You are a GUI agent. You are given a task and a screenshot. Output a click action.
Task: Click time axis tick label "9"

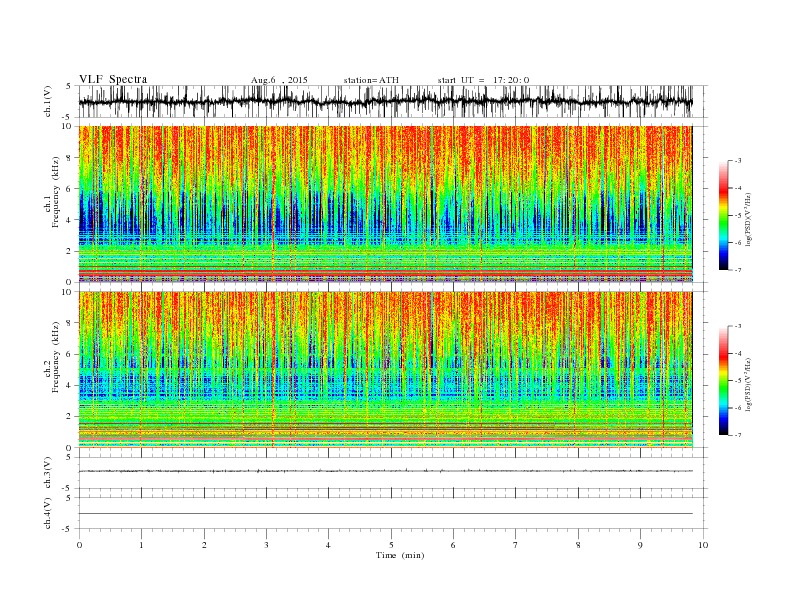(x=640, y=545)
